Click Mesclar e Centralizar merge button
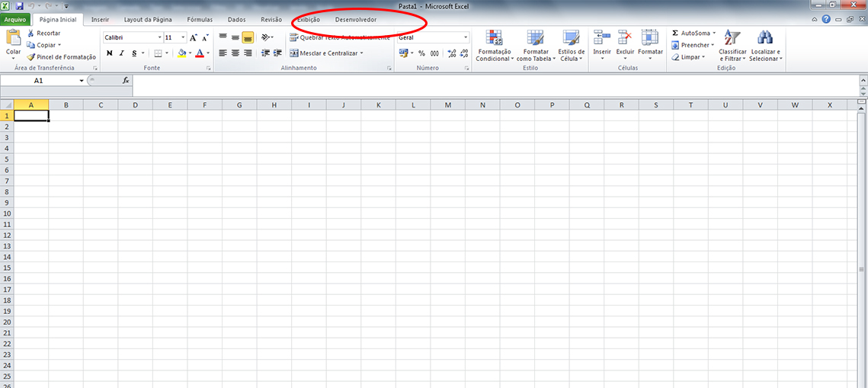868x388 pixels. click(323, 53)
